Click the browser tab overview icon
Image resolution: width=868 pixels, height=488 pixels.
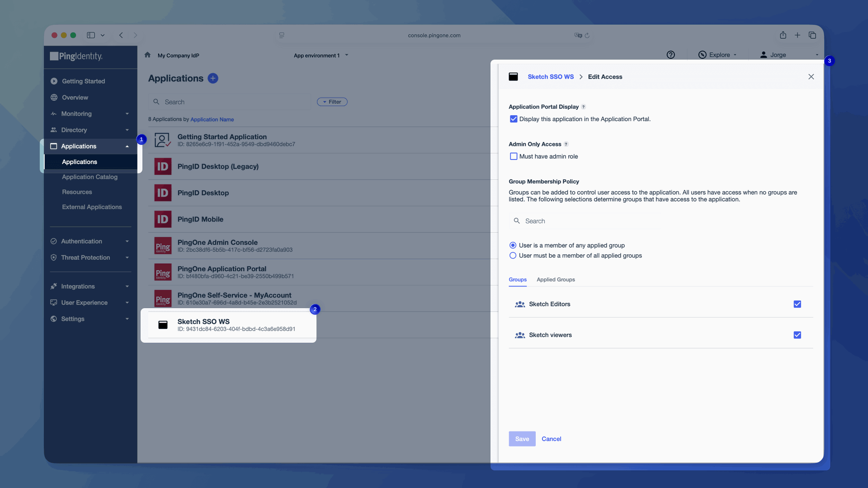(x=812, y=35)
